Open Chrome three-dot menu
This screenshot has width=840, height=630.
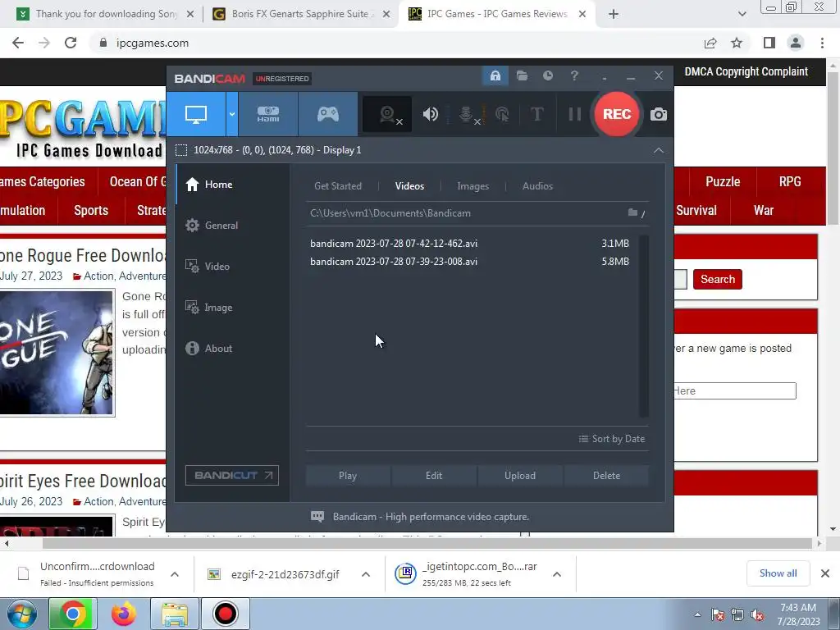822,43
